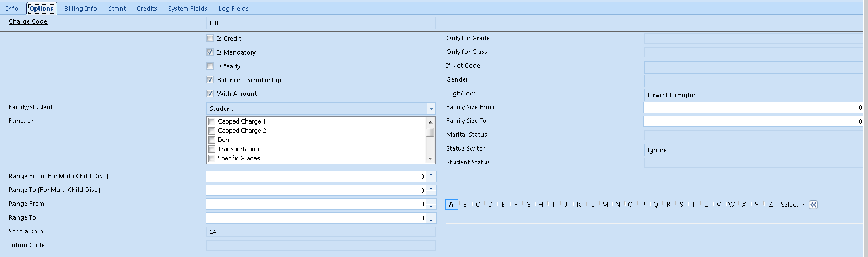Click the Function list scrollbar thumb
This screenshot has height=257, width=868.
(x=430, y=132)
